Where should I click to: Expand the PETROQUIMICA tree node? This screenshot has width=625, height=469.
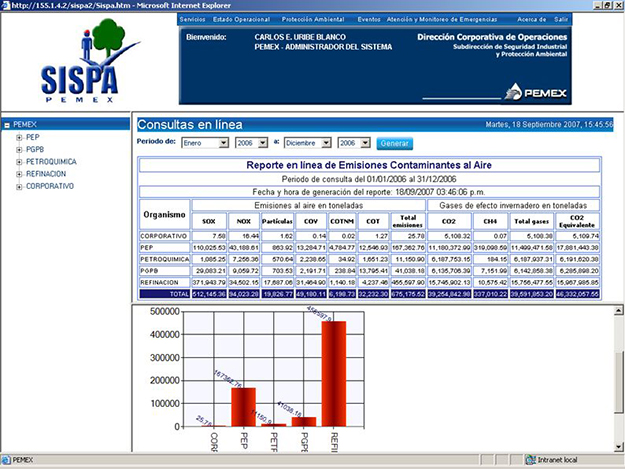(19, 162)
